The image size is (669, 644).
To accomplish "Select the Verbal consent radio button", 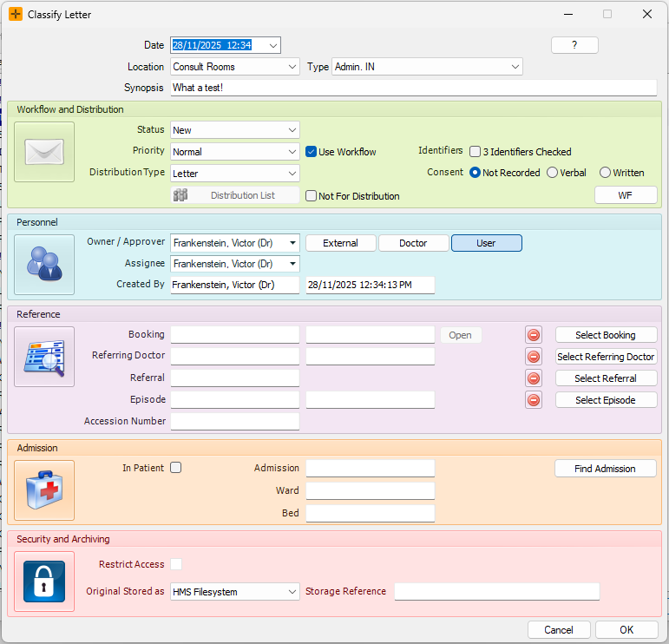I will pos(552,173).
